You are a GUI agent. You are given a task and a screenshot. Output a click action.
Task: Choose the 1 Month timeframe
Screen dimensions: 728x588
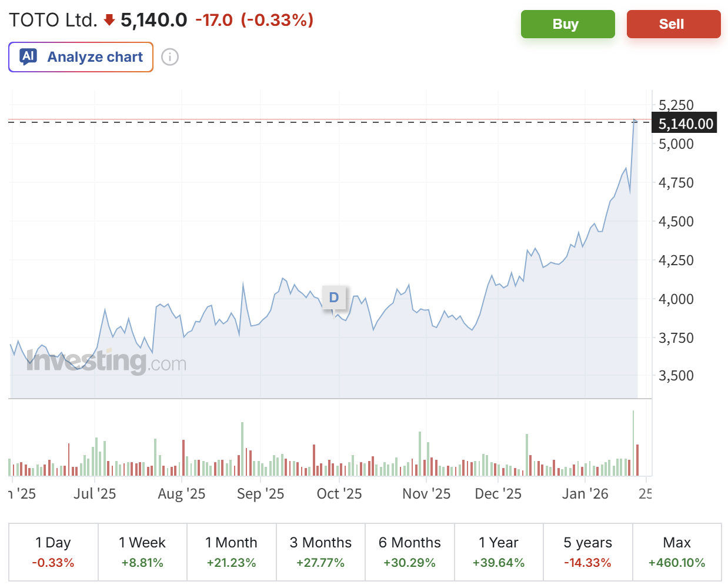click(231, 552)
